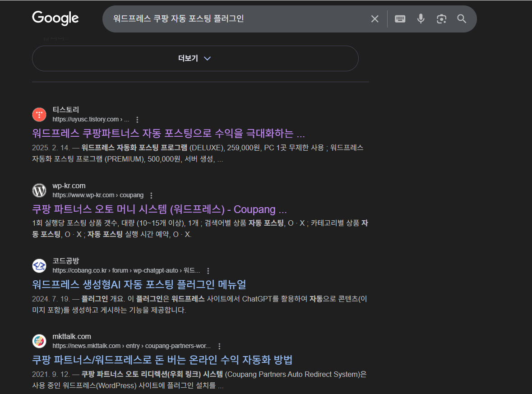Submit search with magnifying glass icon

pyautogui.click(x=462, y=19)
